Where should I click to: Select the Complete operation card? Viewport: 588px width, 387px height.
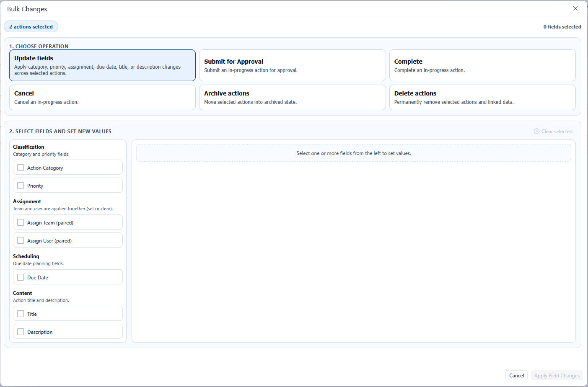coord(482,65)
